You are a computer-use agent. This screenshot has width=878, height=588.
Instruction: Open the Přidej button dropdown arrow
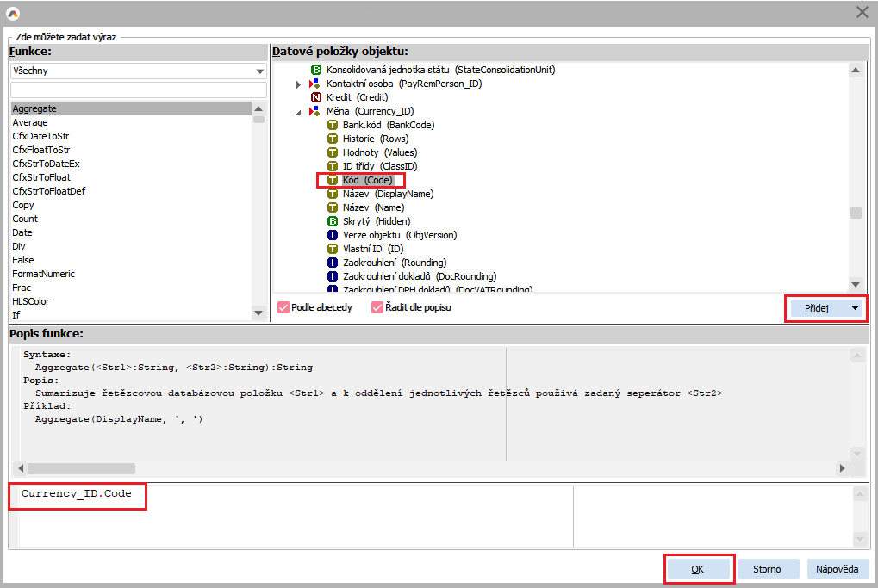(855, 308)
